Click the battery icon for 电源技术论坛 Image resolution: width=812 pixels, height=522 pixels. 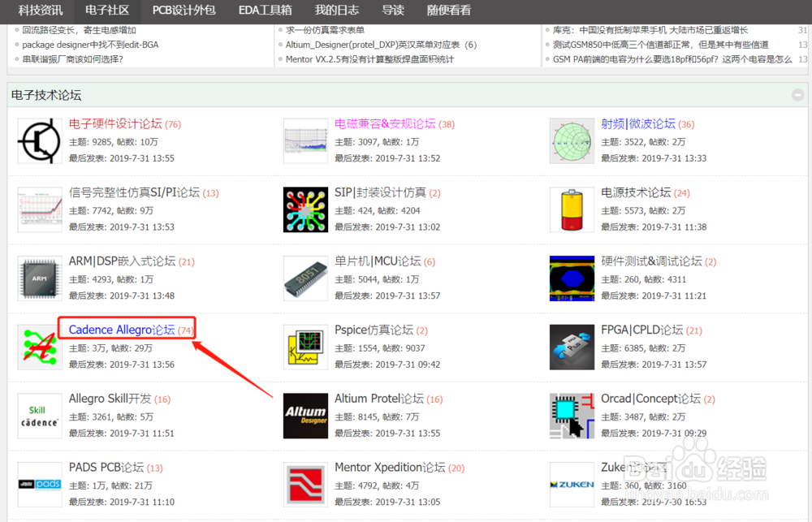pyautogui.click(x=572, y=209)
